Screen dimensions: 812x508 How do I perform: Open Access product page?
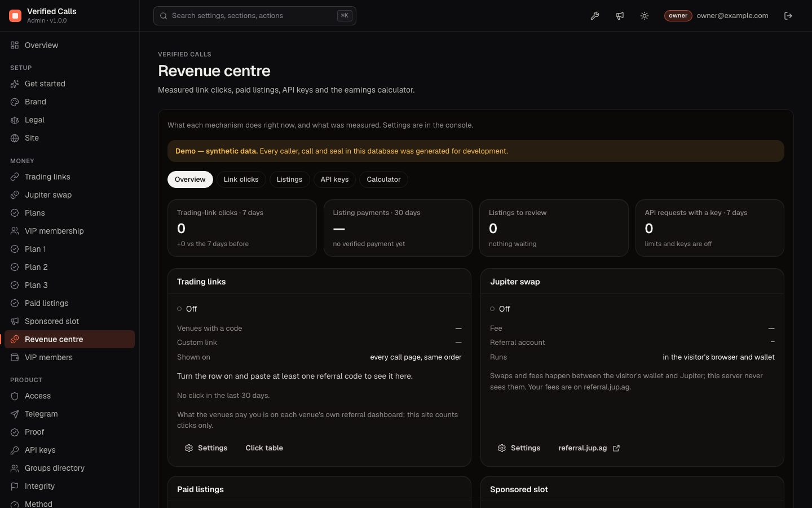point(70,396)
